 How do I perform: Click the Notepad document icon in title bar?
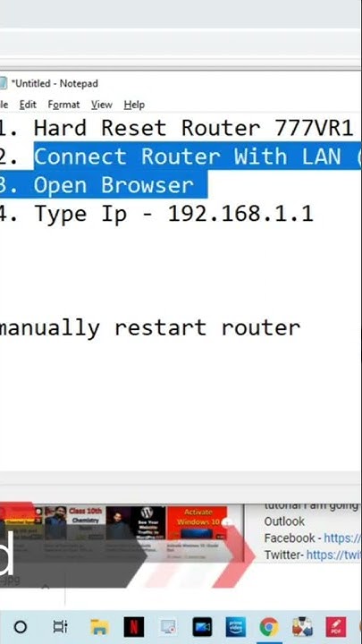pyautogui.click(x=4, y=83)
